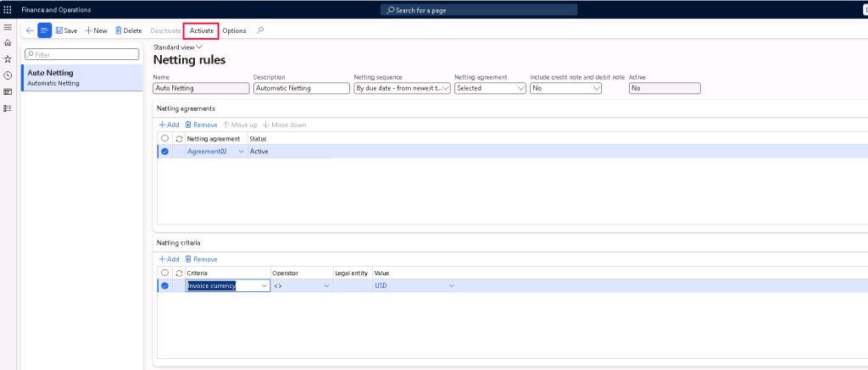This screenshot has width=868, height=370.
Task: Select all rows in Netting agreements grid
Action: tap(164, 138)
